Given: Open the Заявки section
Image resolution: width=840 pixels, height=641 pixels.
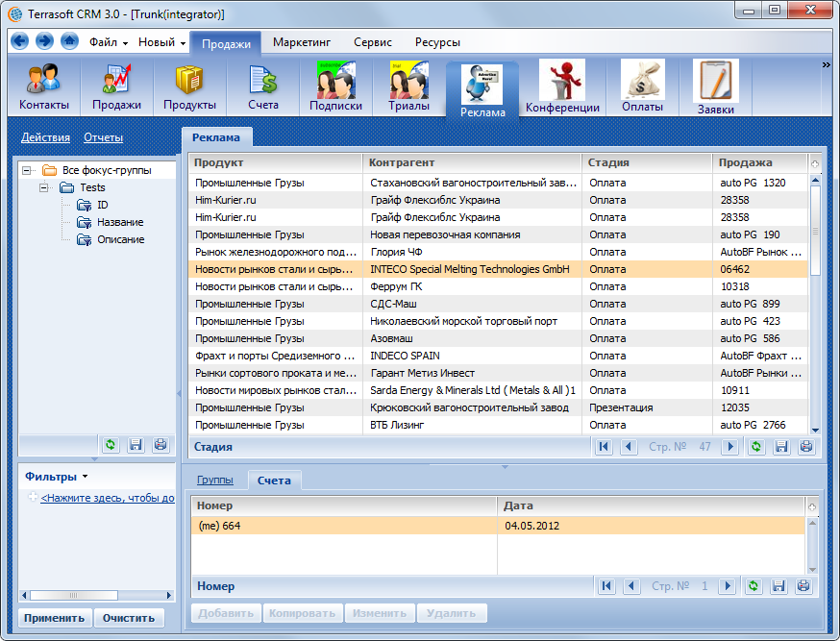Looking at the screenshot, I should pos(716,86).
